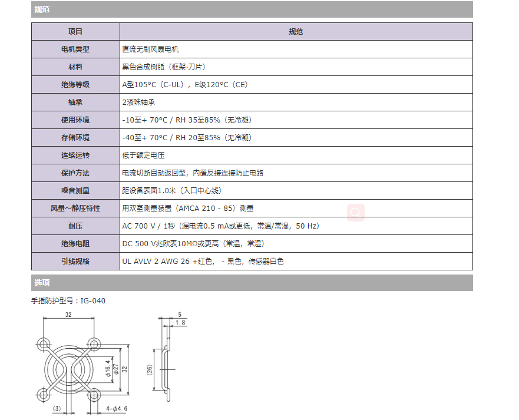519x420 pixels.
Task: Select the 使用环境 row label
Action: point(75,120)
